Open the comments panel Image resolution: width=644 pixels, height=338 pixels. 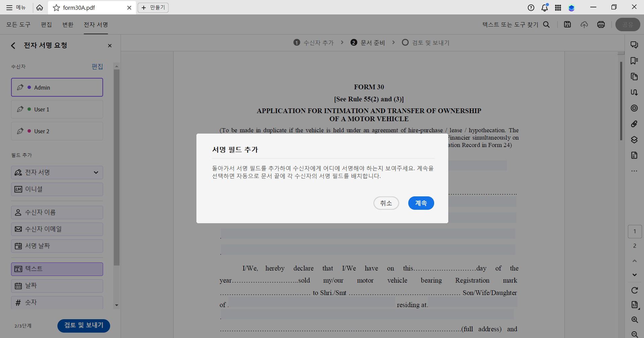point(634,45)
